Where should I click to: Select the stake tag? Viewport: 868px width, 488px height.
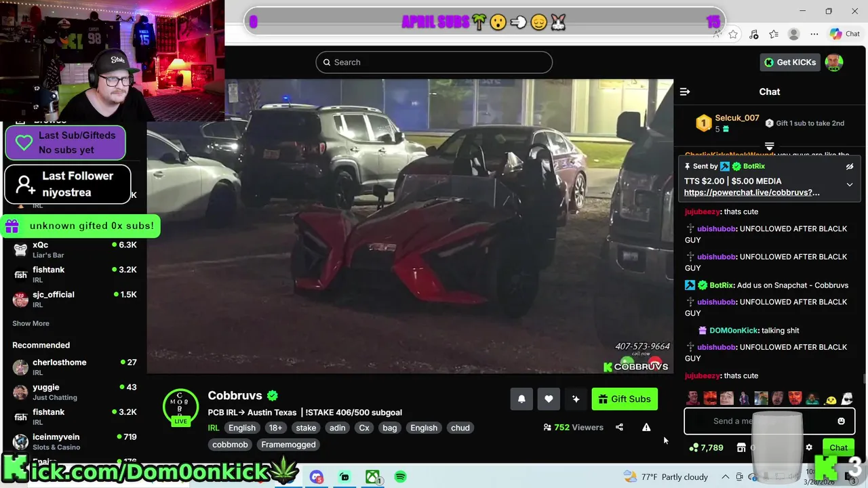click(x=306, y=428)
